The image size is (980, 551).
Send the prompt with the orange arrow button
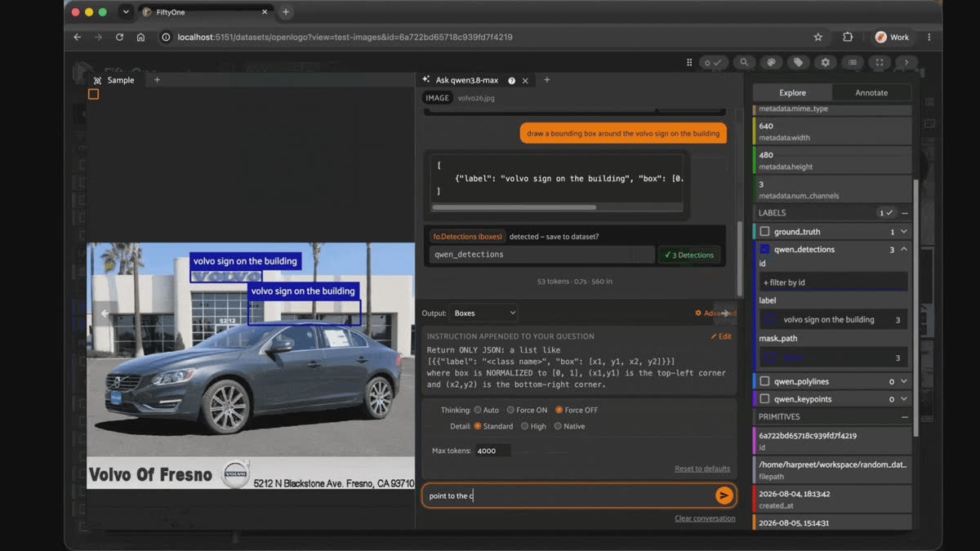click(724, 495)
